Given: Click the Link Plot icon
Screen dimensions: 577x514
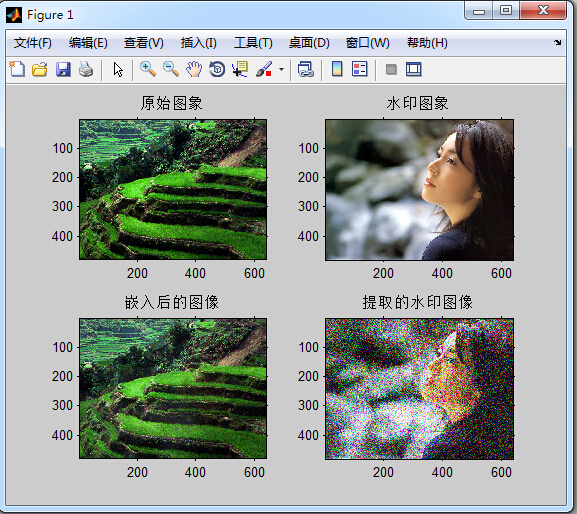Looking at the screenshot, I should [306, 69].
